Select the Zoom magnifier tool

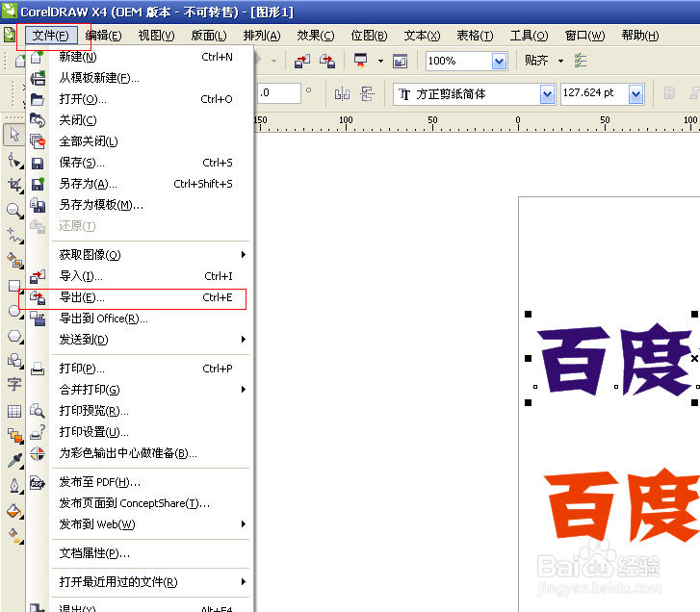(x=14, y=210)
